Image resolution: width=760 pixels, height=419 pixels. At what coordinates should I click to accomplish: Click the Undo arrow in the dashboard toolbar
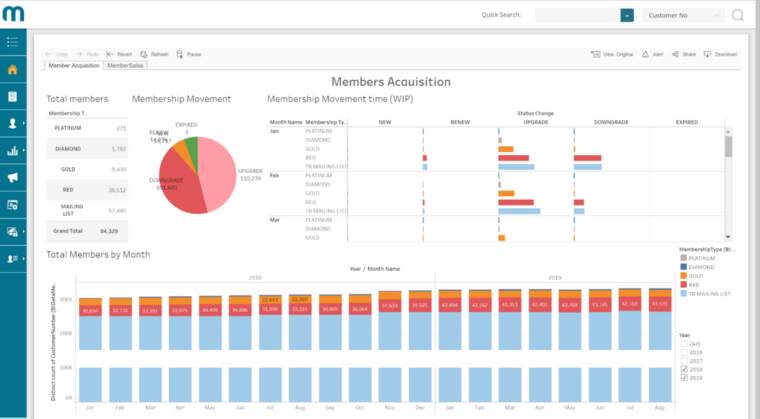[x=48, y=54]
